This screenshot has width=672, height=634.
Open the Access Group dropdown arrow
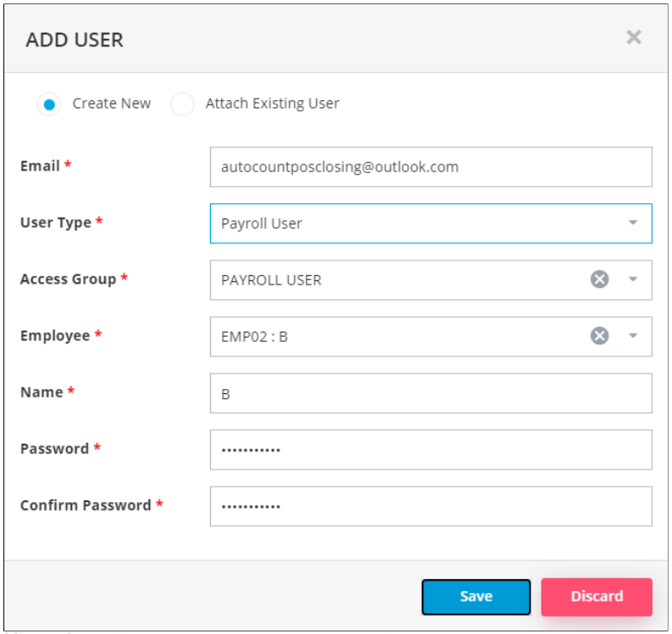click(x=633, y=279)
